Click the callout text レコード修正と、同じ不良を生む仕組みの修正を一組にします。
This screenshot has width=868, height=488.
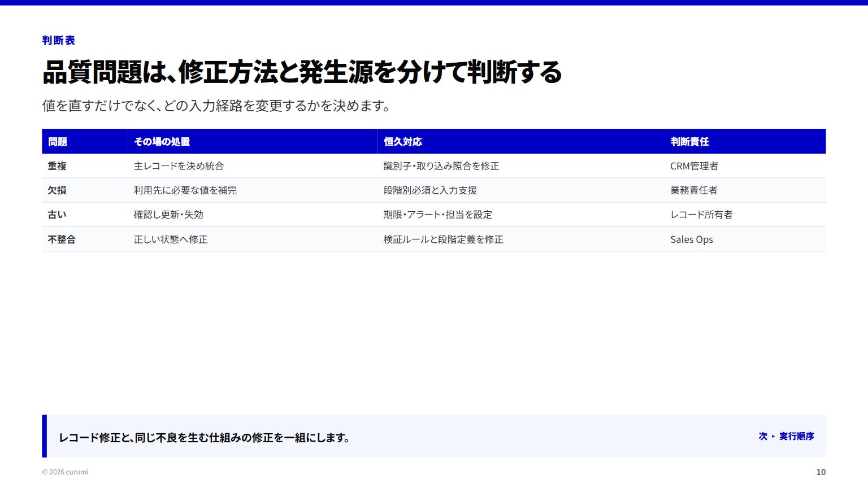pos(205,438)
